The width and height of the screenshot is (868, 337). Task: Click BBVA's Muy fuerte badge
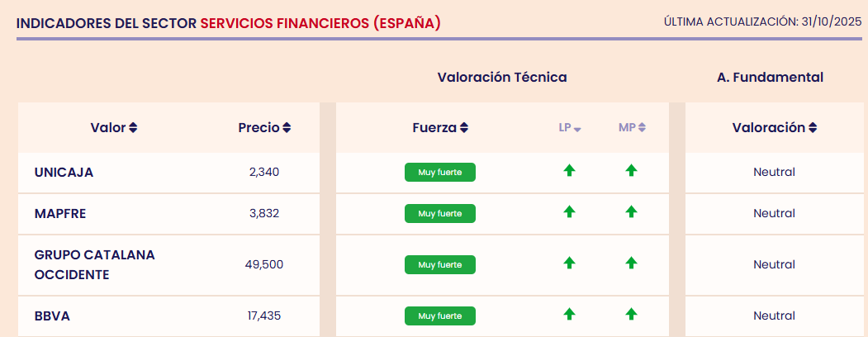440,316
